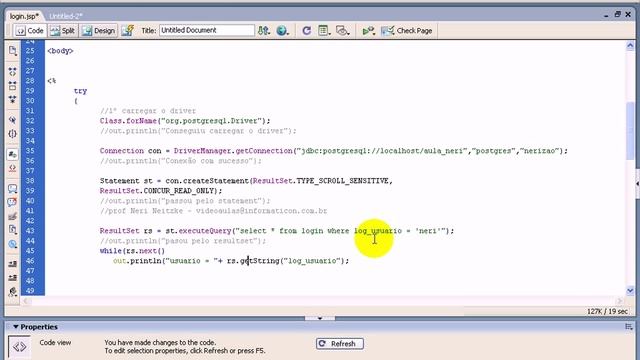
Task: Collapse the Properties panel triangle
Action: pos(16,327)
